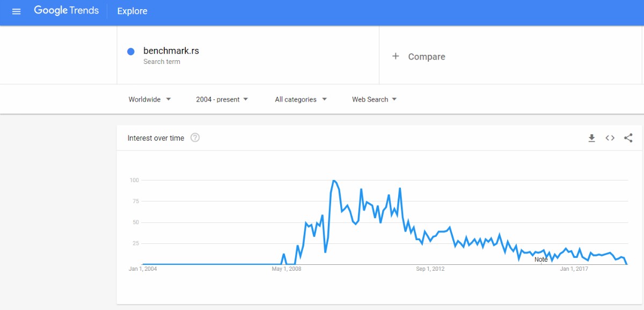Click the Sep 1, 2012 axis label

[430, 269]
